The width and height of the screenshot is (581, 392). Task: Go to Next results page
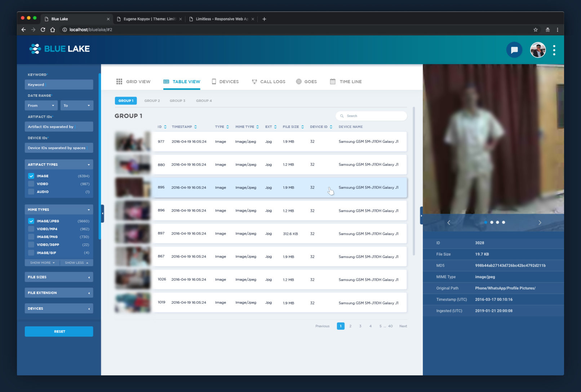403,326
